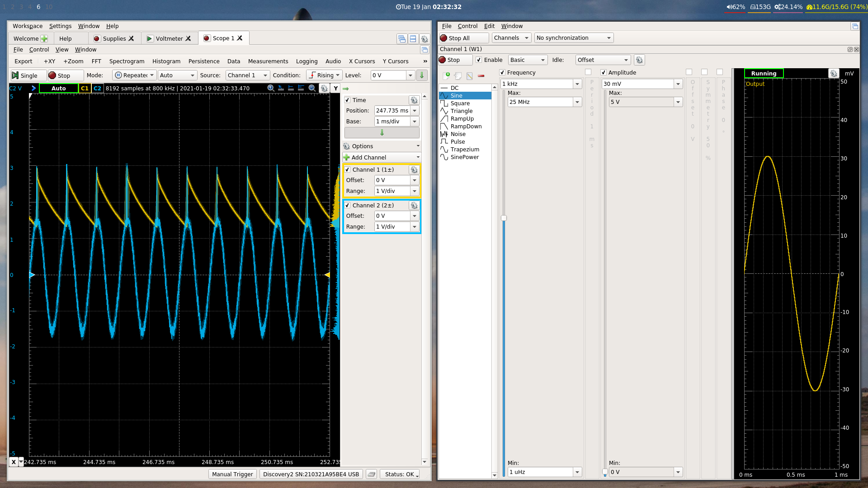This screenshot has width=868, height=488.
Task: Remove waveform using the red minus icon
Action: (x=481, y=75)
